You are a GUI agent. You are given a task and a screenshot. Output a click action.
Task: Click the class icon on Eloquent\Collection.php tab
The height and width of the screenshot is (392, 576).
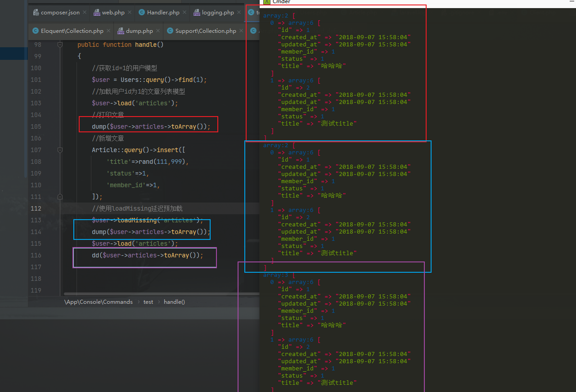tap(36, 31)
